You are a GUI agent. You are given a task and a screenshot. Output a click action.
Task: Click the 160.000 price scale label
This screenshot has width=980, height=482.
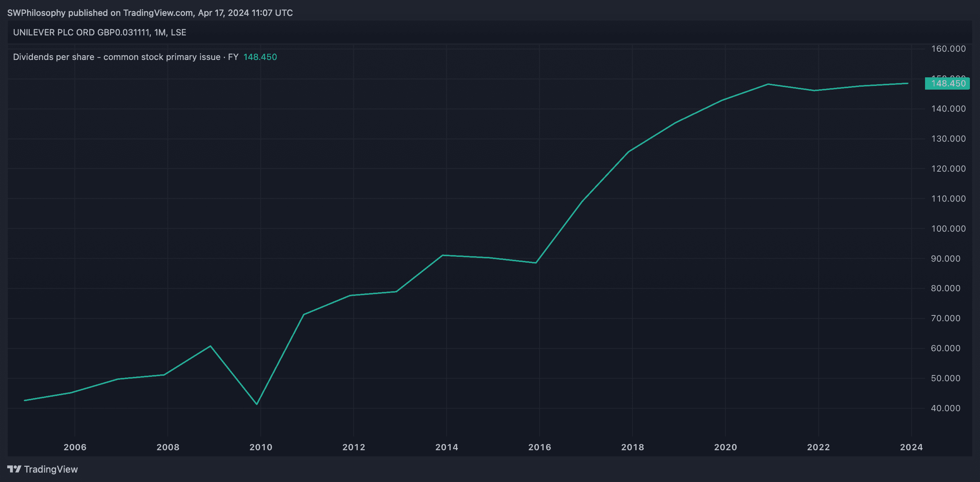click(x=948, y=49)
